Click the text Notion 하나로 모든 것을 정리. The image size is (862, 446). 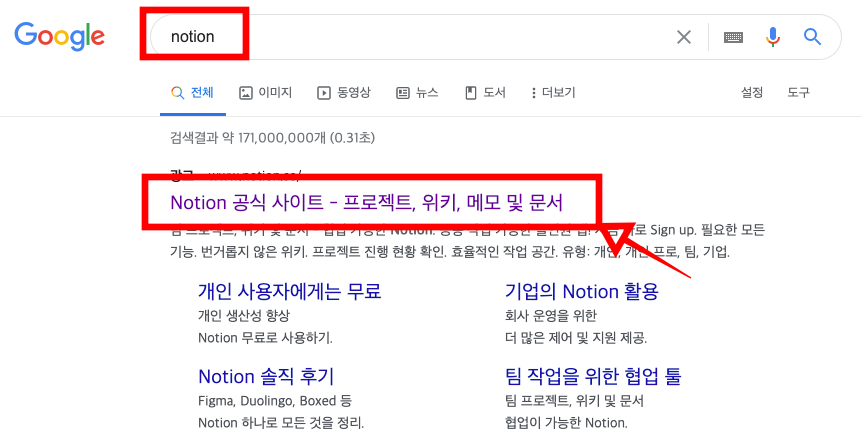coord(281,422)
